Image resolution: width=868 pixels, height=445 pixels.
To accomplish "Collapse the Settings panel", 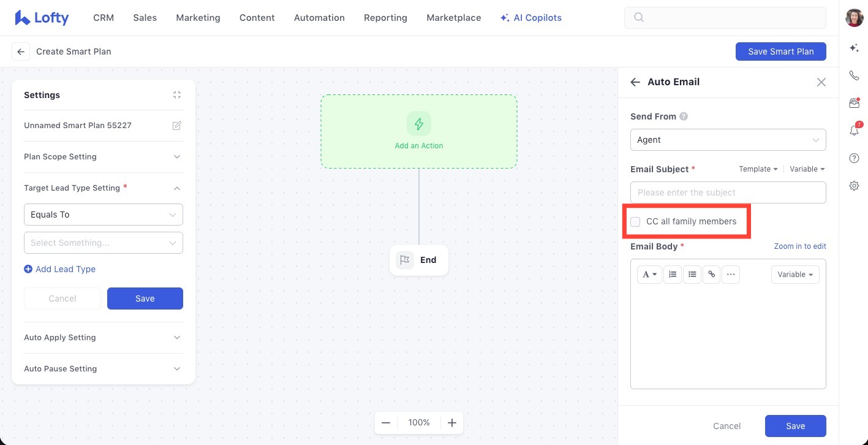I will (176, 95).
